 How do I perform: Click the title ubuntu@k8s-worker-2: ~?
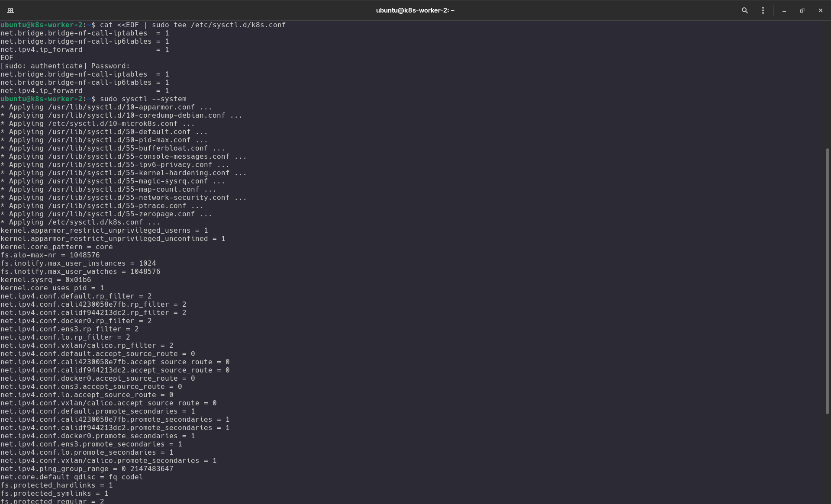pyautogui.click(x=415, y=10)
